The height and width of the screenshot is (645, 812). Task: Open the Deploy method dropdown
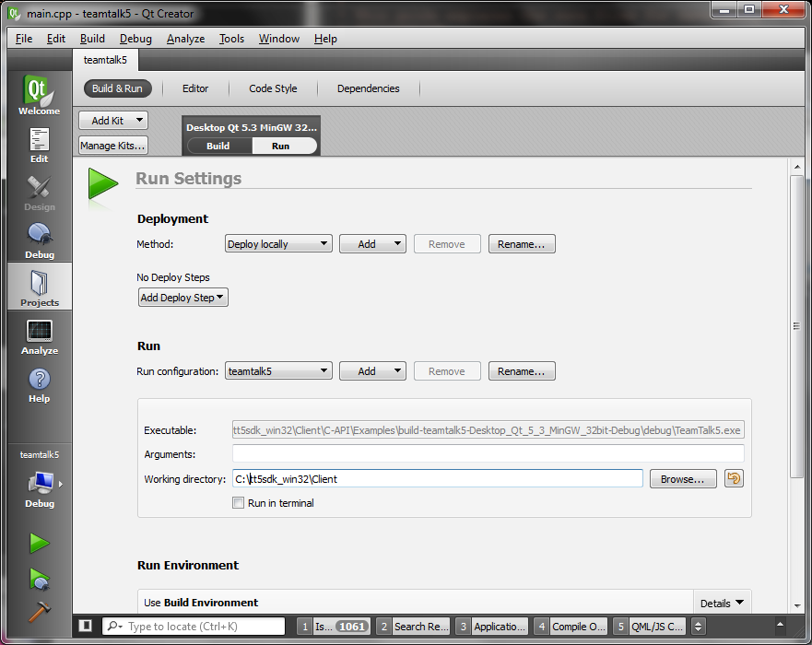coord(278,244)
